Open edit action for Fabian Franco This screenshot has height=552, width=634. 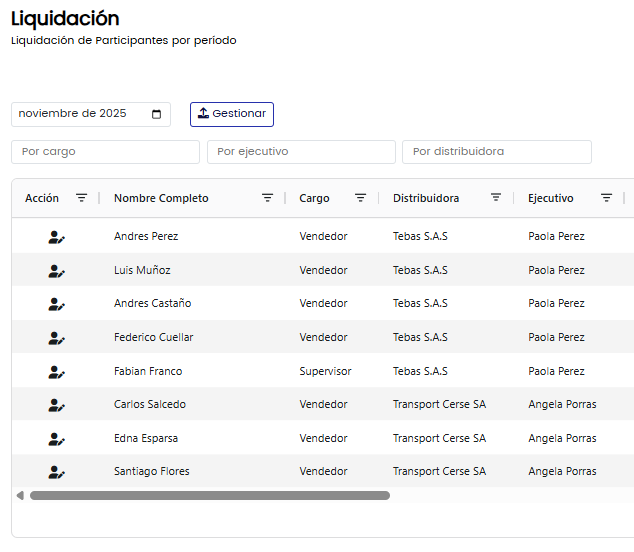pos(56,372)
